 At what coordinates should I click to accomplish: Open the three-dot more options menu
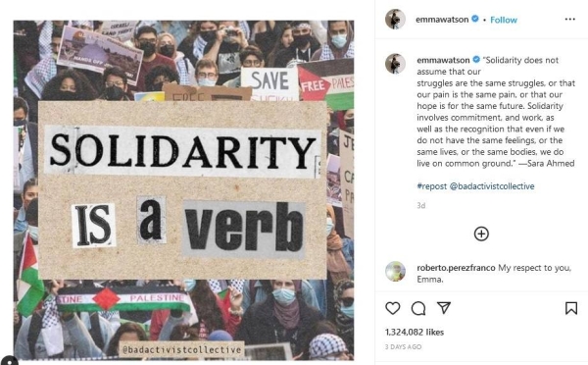(x=570, y=20)
